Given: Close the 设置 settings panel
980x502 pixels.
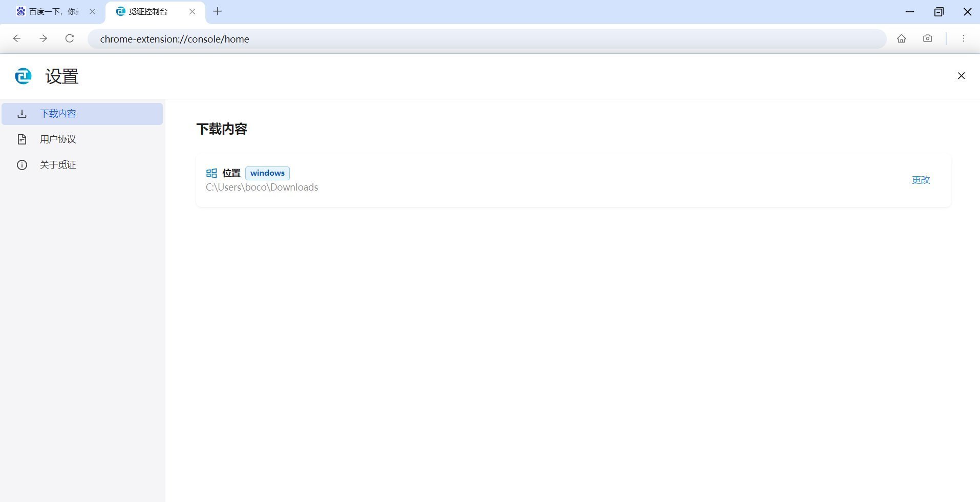Looking at the screenshot, I should pyautogui.click(x=961, y=76).
